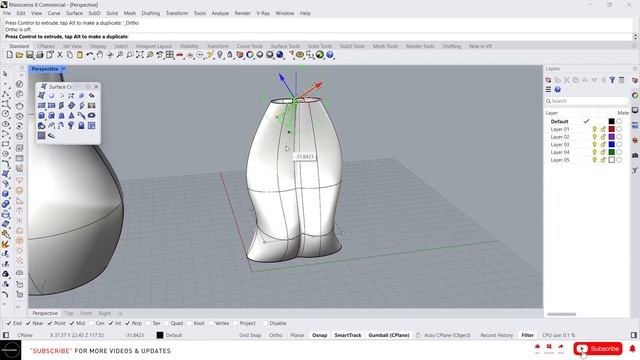Switch to the Front viewport tab

click(x=86, y=313)
